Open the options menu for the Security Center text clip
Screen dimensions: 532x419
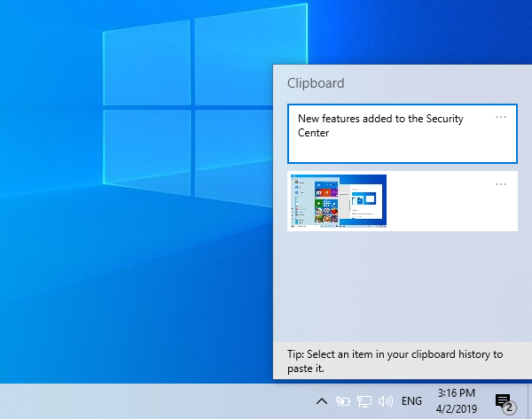501,117
